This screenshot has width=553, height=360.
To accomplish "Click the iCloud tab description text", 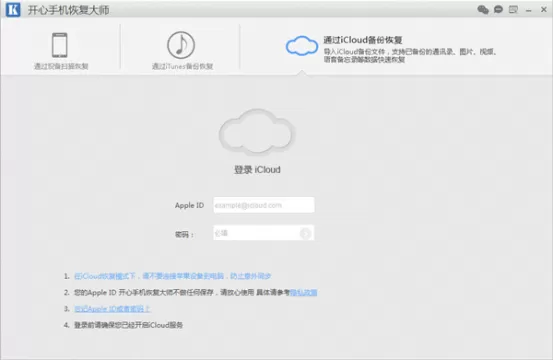I will [x=410, y=55].
